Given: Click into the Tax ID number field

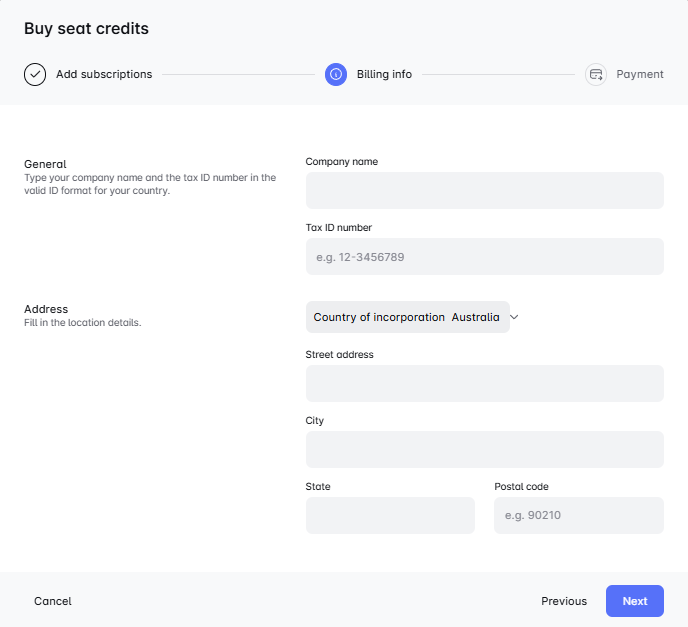Looking at the screenshot, I should (x=484, y=256).
